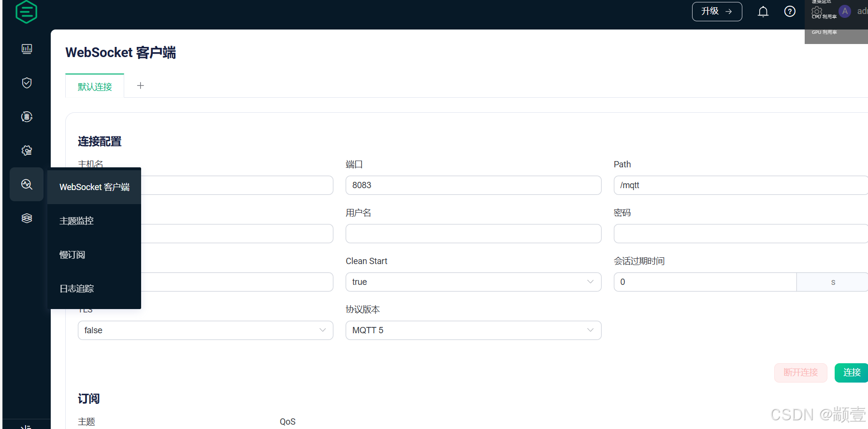Click the green 连接 connect button
868x429 pixels.
coord(852,372)
